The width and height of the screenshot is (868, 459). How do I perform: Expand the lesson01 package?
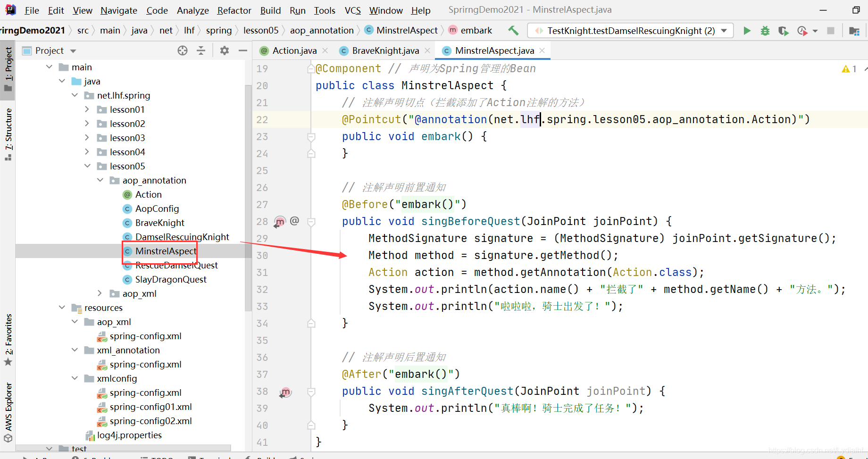click(x=87, y=109)
